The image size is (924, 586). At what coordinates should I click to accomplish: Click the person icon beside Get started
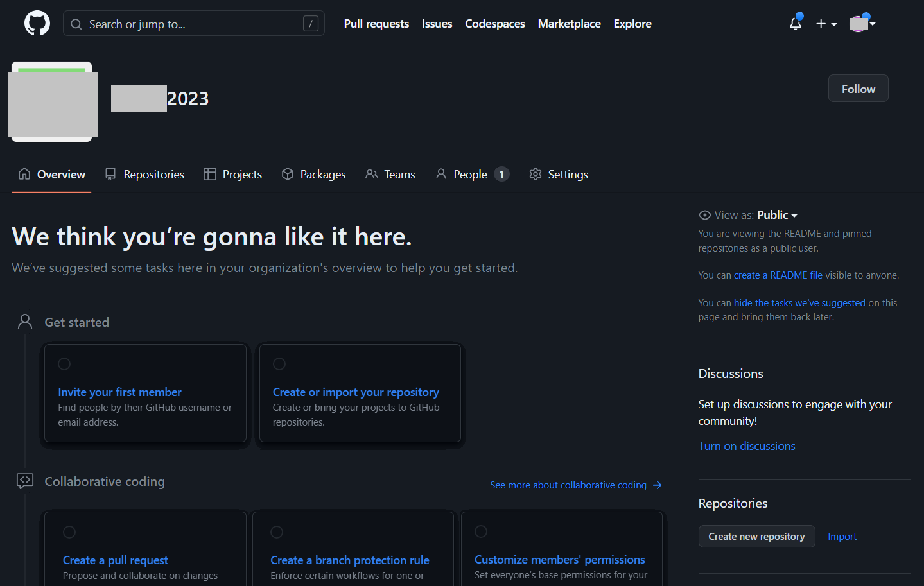pos(25,322)
